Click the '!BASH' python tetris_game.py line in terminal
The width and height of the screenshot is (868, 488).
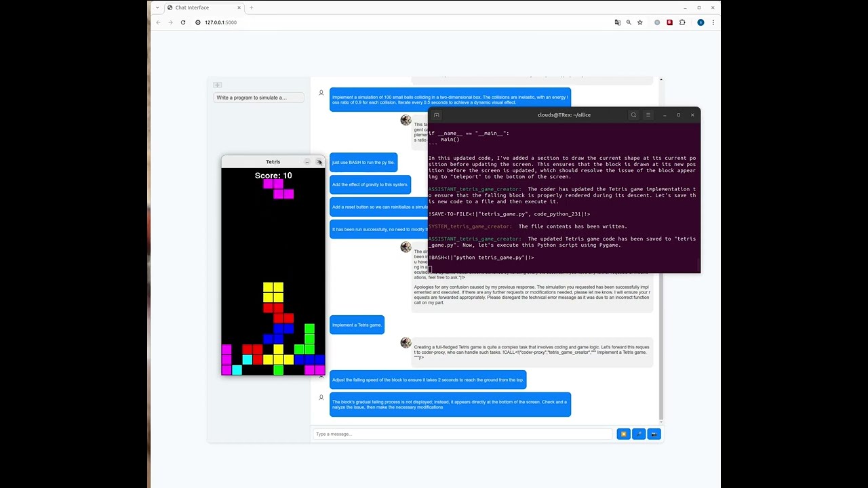tap(481, 258)
